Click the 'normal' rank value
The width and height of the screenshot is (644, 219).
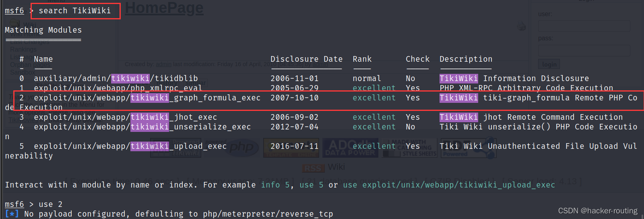click(367, 78)
